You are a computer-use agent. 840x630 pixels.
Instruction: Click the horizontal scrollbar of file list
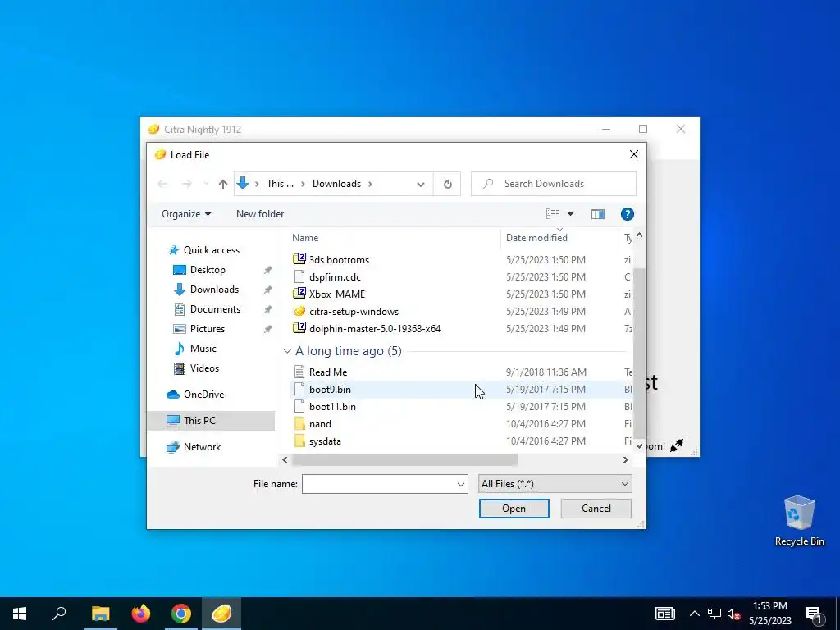point(404,459)
